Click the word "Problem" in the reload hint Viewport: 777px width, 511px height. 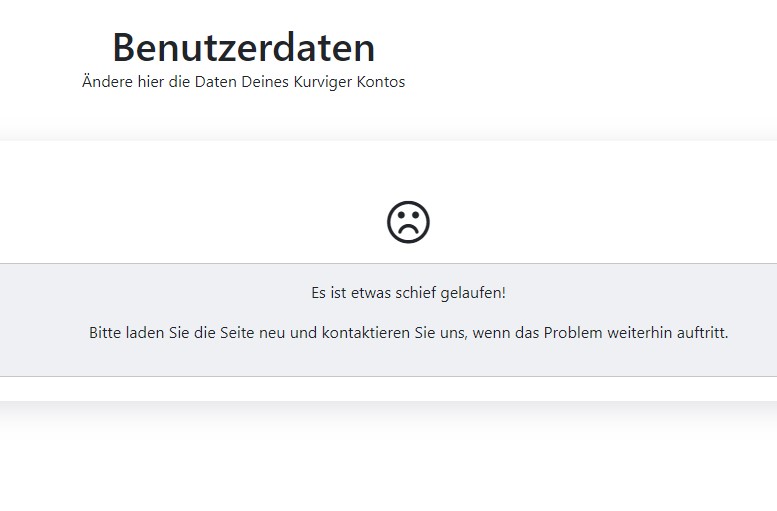coord(571,333)
